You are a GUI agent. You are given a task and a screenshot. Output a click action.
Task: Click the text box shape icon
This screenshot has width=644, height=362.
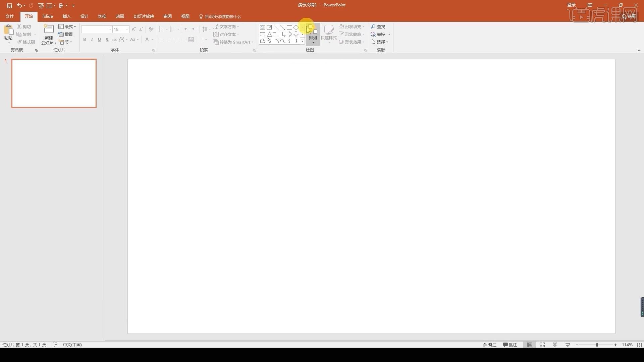tap(262, 27)
